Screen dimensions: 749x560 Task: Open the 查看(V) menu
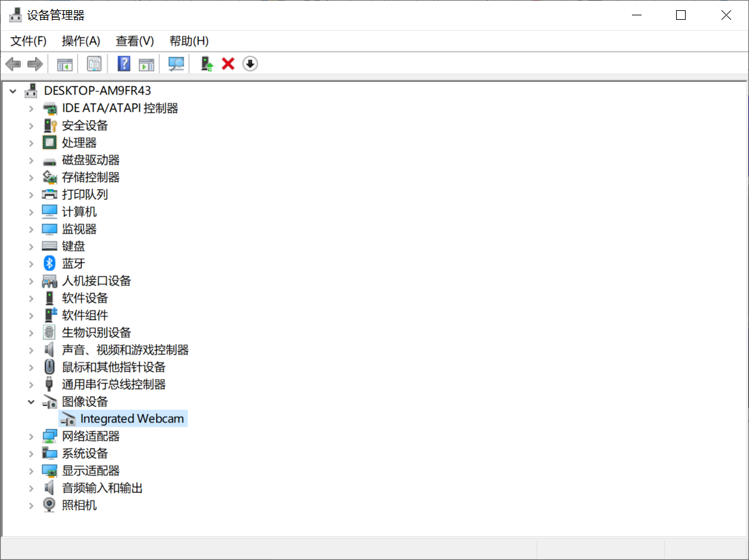pos(135,41)
